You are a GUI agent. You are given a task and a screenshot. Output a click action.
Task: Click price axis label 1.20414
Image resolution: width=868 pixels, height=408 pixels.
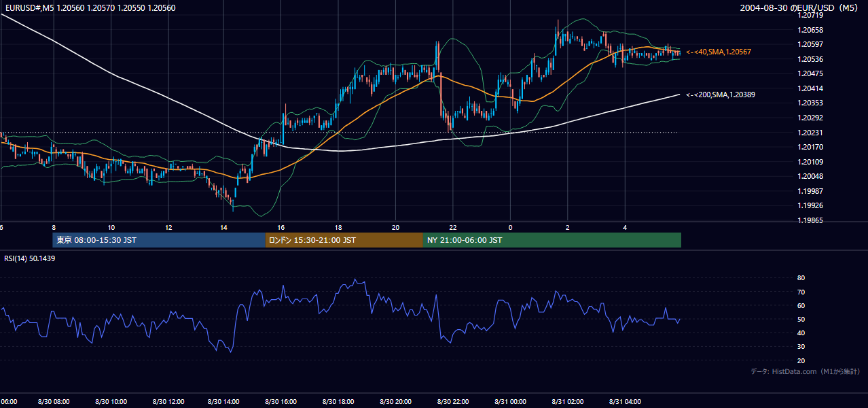tap(810, 88)
